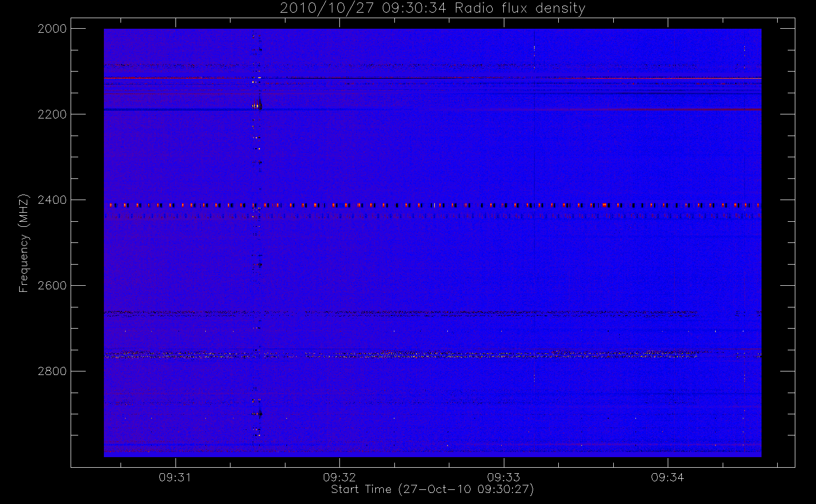Click the 09:34 time tick label

668,477
